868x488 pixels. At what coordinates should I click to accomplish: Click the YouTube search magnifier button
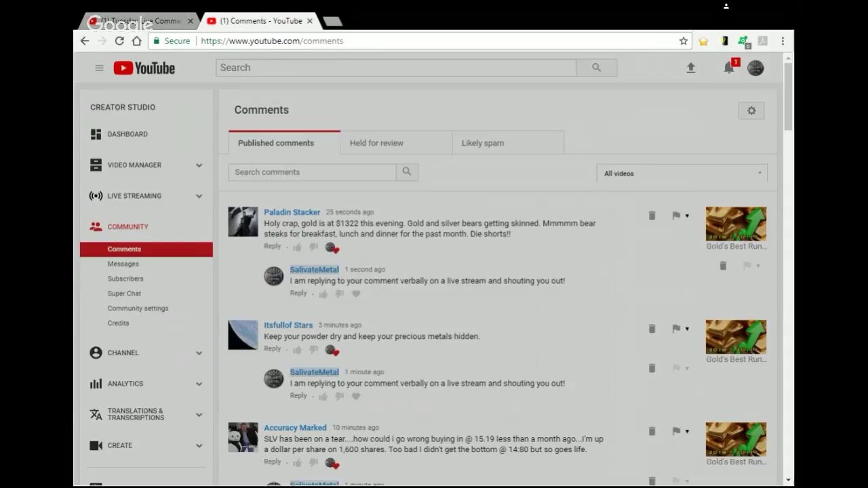(597, 68)
